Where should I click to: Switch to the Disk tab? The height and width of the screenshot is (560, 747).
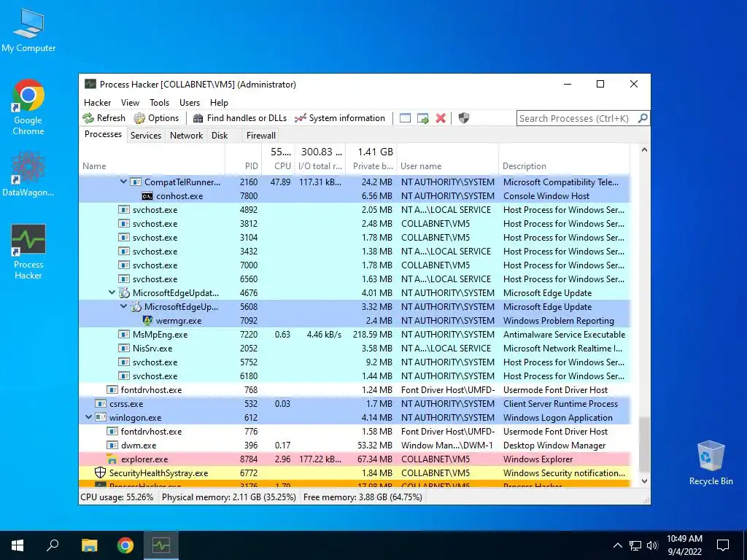click(220, 135)
